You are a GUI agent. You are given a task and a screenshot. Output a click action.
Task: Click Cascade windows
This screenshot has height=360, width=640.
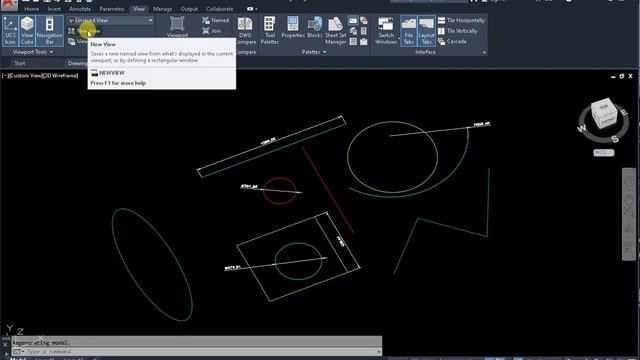[x=452, y=42]
